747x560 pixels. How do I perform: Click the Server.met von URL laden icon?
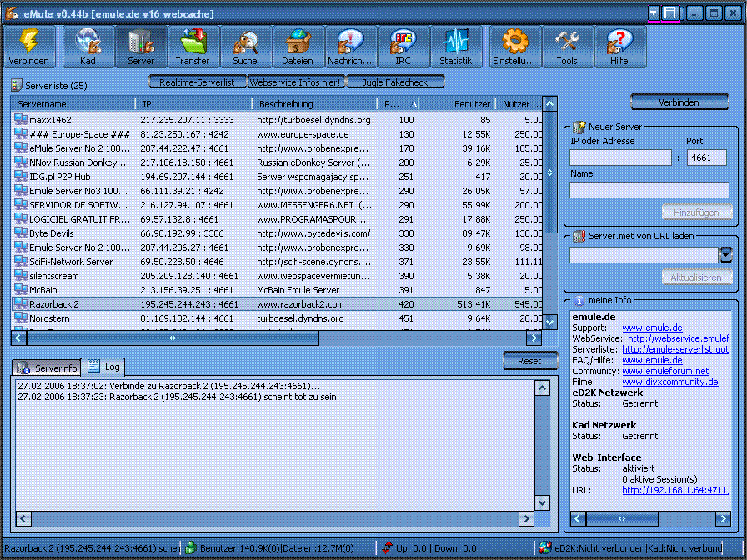[x=579, y=236]
